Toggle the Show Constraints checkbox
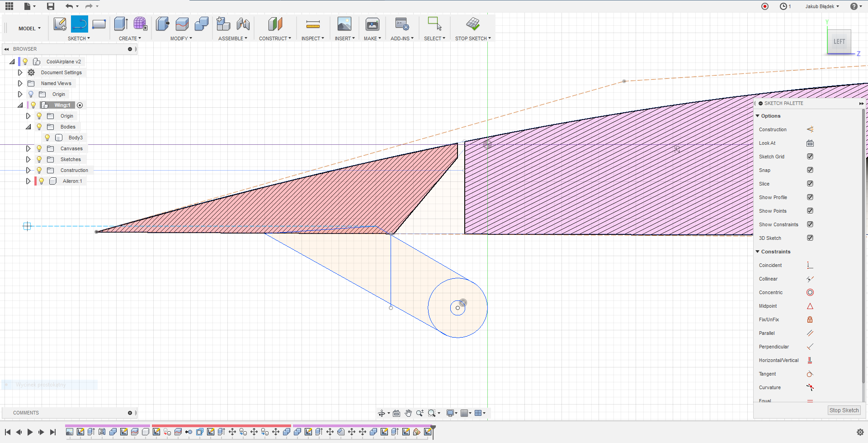 pyautogui.click(x=810, y=224)
